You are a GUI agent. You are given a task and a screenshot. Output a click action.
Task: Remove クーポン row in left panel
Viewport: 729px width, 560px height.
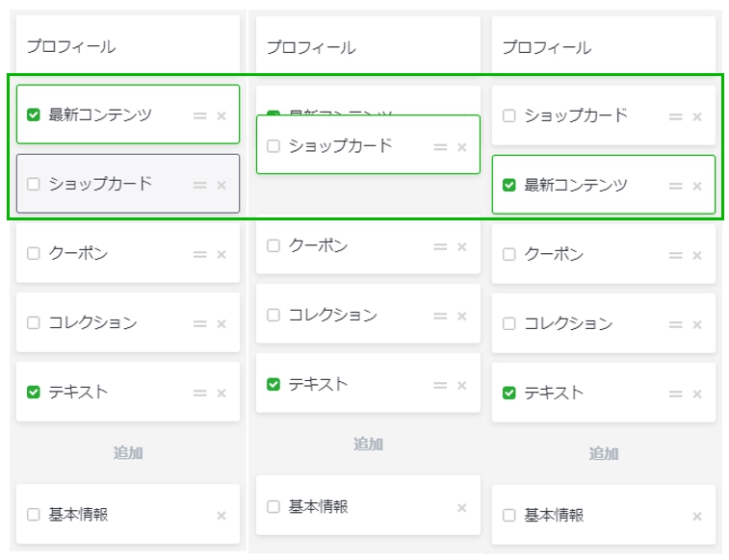coord(221,254)
